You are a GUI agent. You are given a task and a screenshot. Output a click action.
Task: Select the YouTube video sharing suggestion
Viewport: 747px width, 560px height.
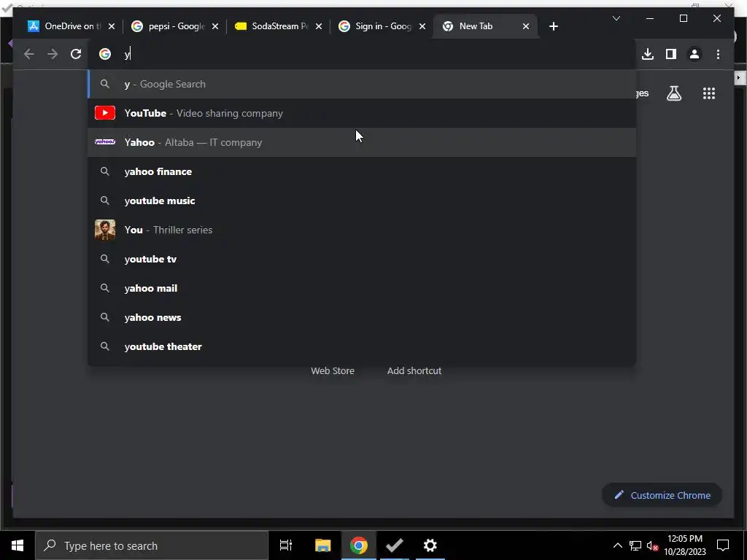[x=362, y=113]
